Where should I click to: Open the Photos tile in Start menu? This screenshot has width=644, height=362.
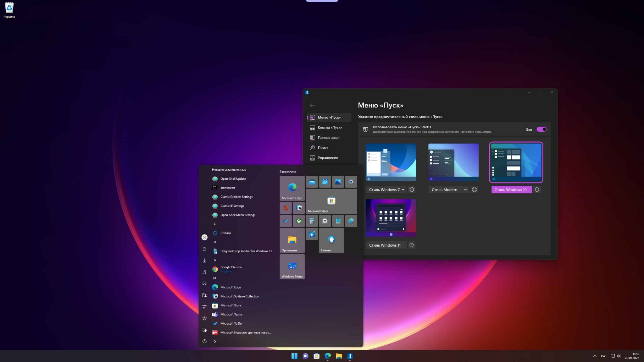pyautogui.click(x=338, y=182)
